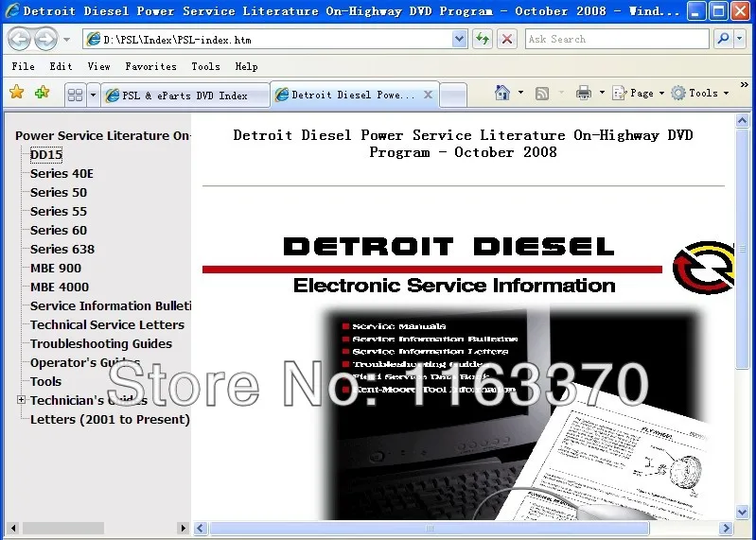Click the Detroit Diesel spinning arrows logo
Image resolution: width=756 pixels, height=540 pixels.
(x=704, y=268)
